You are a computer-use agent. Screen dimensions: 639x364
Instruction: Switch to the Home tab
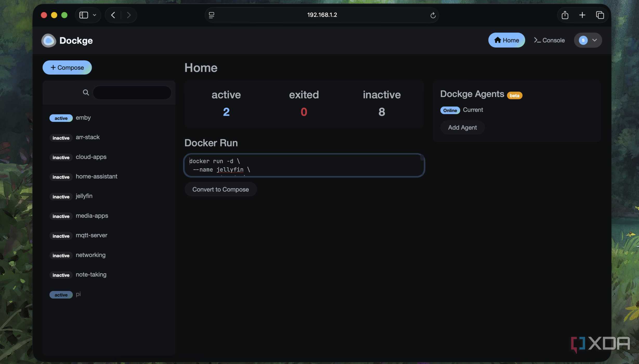(506, 40)
